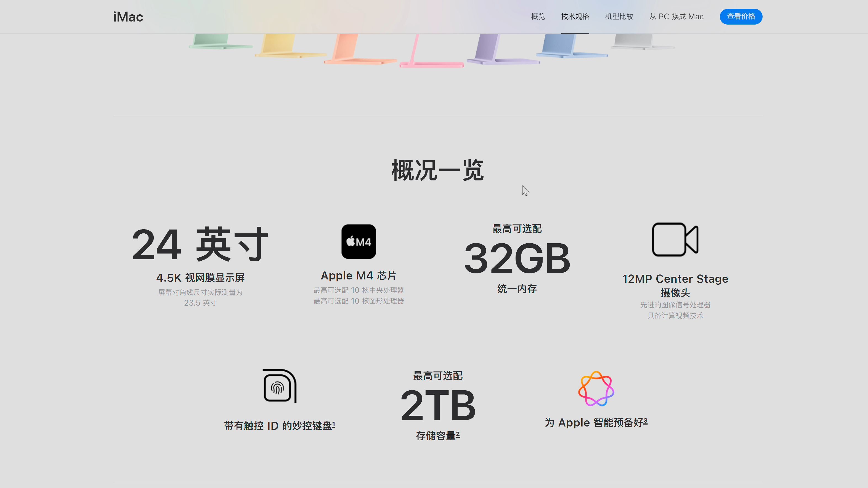Image resolution: width=868 pixels, height=488 pixels.
Task: Click 最高可选配 above 2TB
Action: coord(438,375)
